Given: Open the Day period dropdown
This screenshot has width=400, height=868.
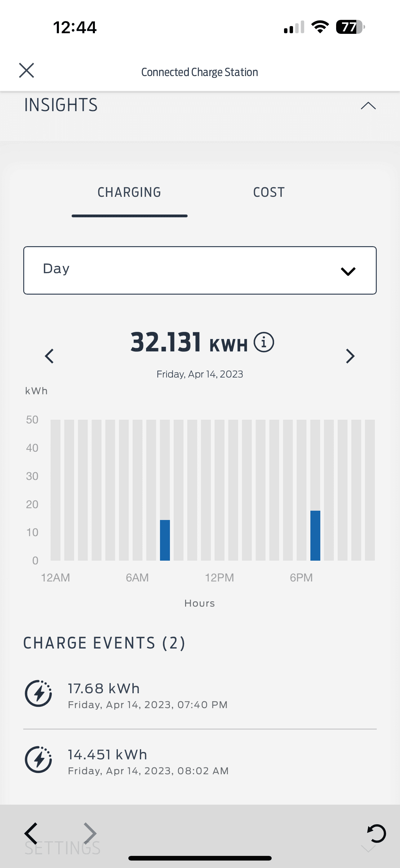Looking at the screenshot, I should [200, 270].
